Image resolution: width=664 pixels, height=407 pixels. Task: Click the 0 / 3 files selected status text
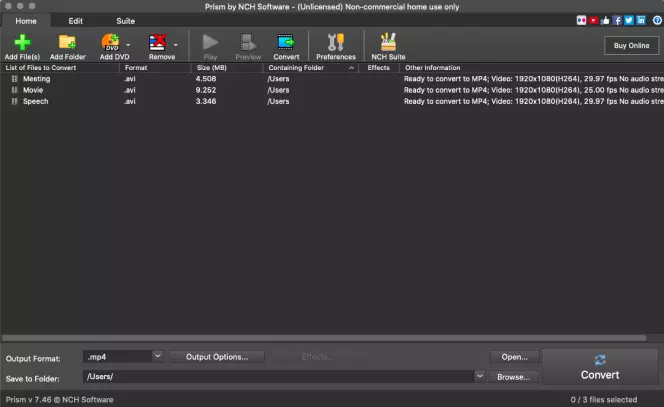click(603, 399)
